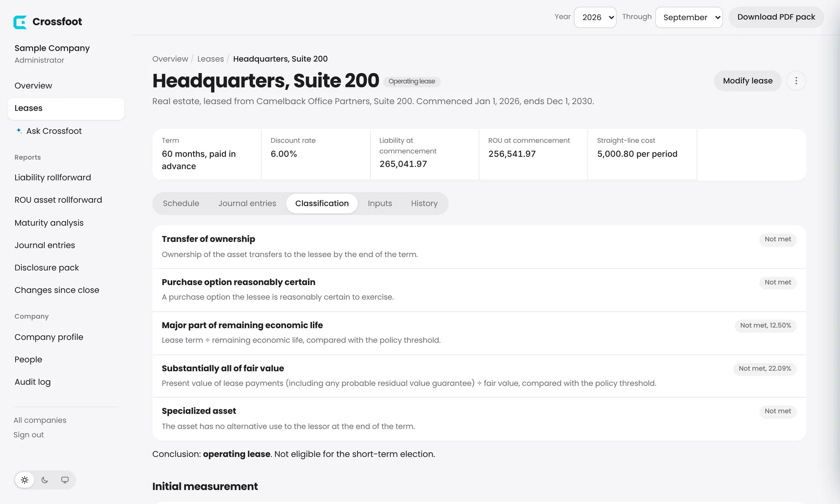Viewport: 840px width, 504px height.
Task: Open the Through September dropdown
Action: (689, 17)
